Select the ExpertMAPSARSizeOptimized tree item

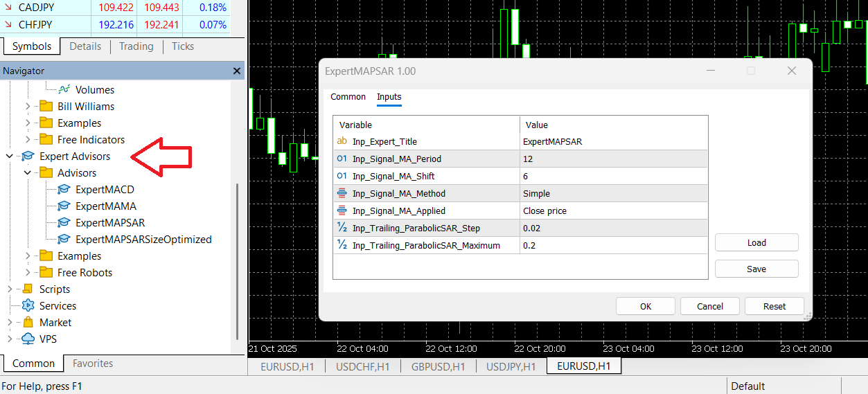(143, 239)
